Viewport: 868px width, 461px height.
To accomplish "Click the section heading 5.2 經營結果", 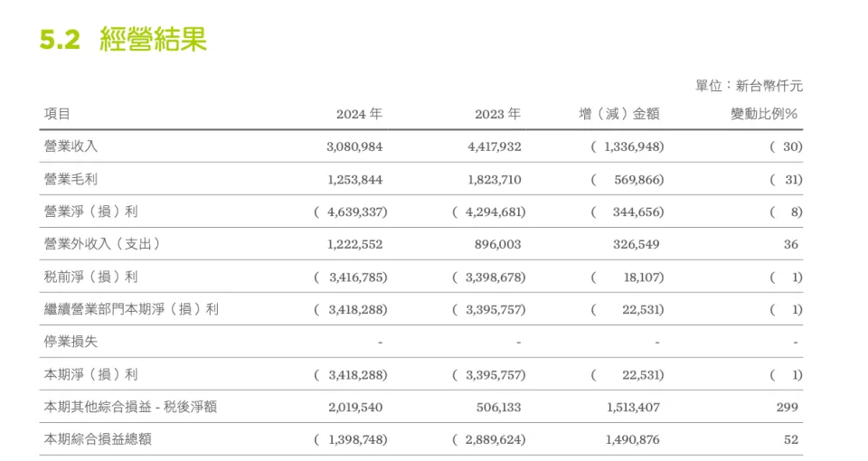I will click(x=124, y=40).
